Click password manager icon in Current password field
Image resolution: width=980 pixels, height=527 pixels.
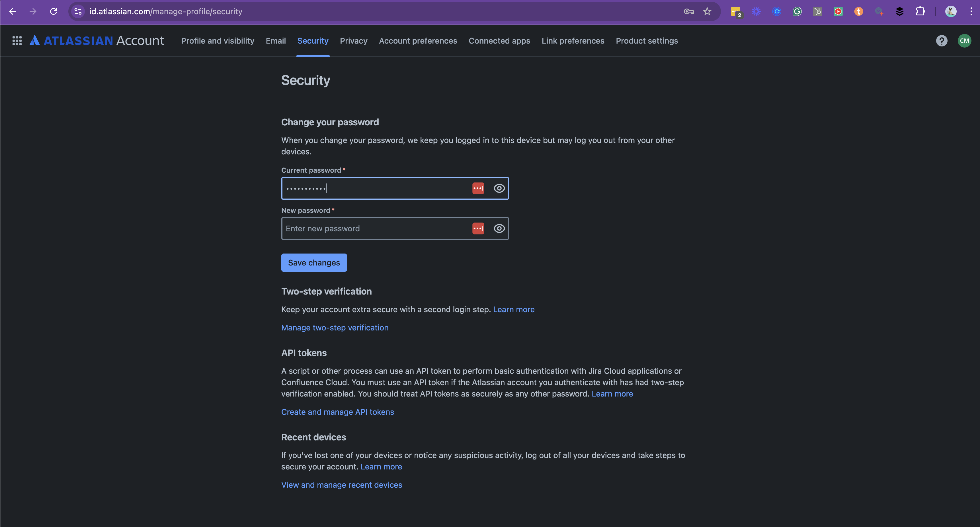point(478,188)
